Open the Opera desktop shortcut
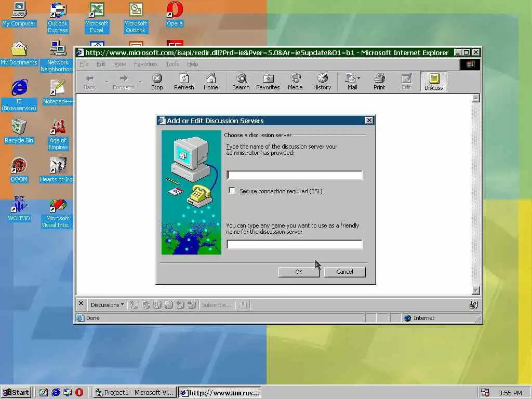Viewport: 532px width, 399px height. 175,14
